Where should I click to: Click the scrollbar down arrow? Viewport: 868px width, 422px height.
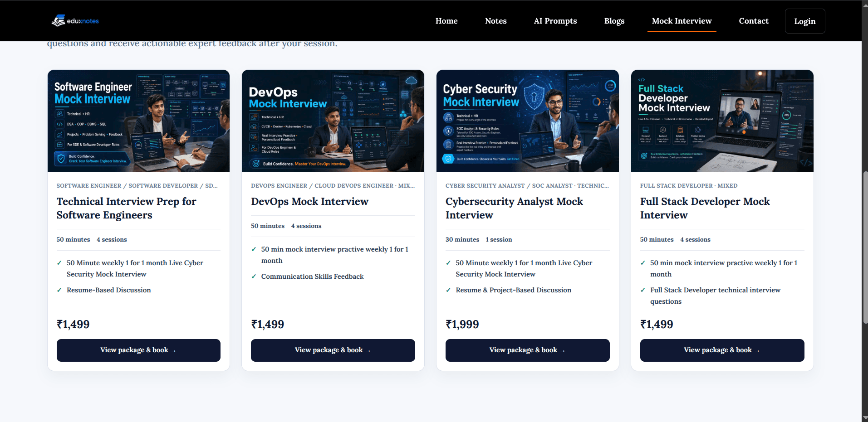pyautogui.click(x=865, y=418)
